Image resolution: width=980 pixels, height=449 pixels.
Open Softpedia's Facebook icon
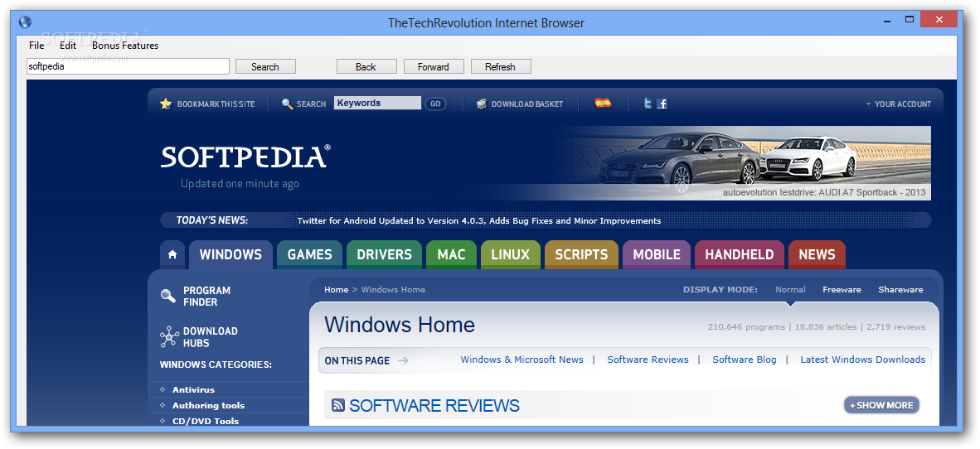[662, 104]
